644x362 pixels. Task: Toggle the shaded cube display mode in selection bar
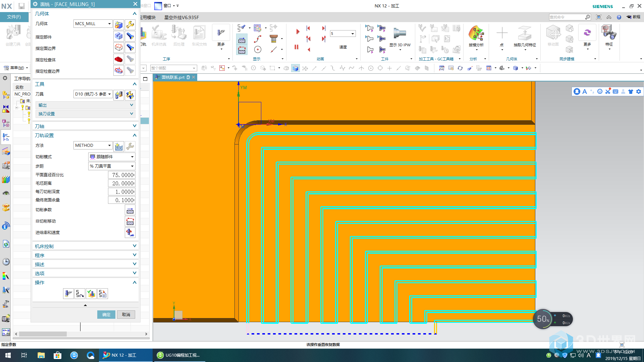(x=295, y=68)
